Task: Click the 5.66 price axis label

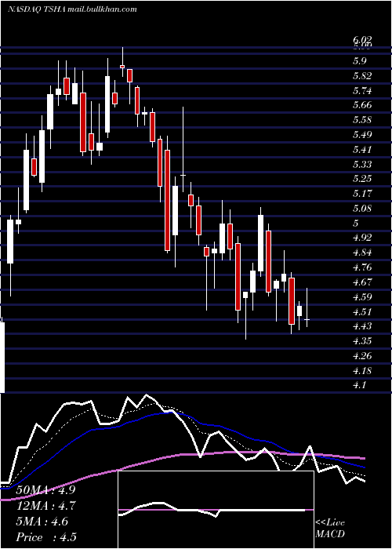Action: click(362, 105)
